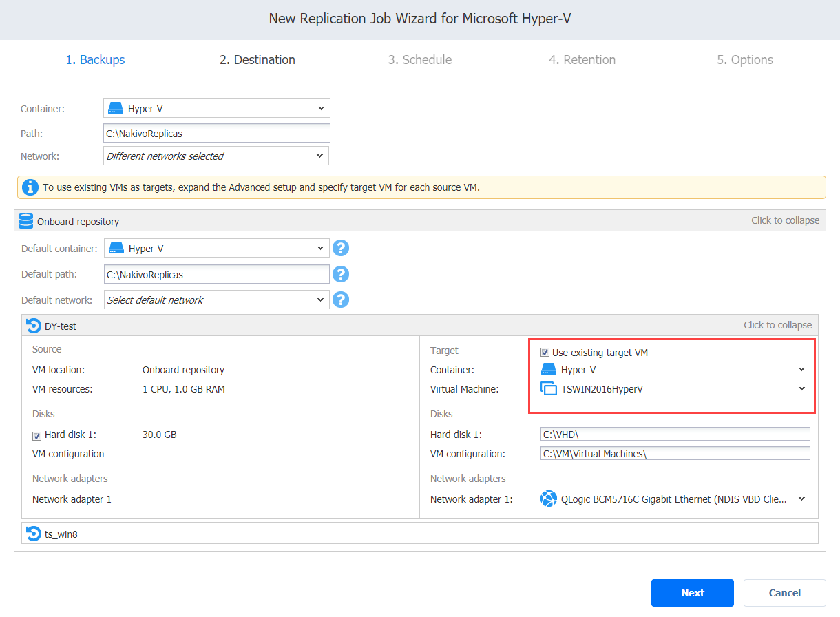Click the Onboard repository database icon
This screenshot has width=840, height=617.
[x=26, y=221]
